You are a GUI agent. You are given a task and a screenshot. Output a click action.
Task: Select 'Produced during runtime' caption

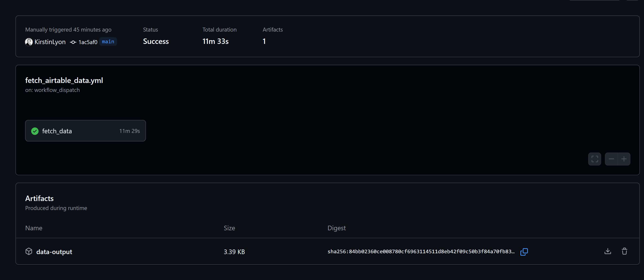56,208
